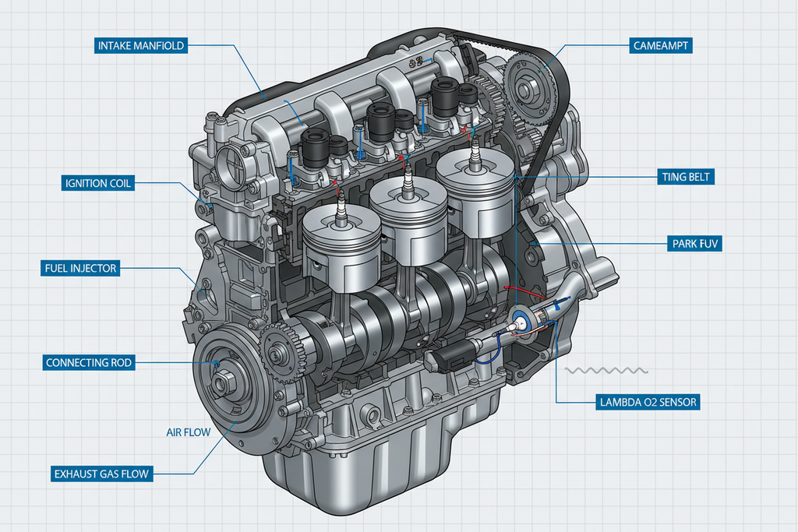798x532 pixels.
Task: Click the INTAKE MANFIOLD label
Action: click(x=141, y=46)
